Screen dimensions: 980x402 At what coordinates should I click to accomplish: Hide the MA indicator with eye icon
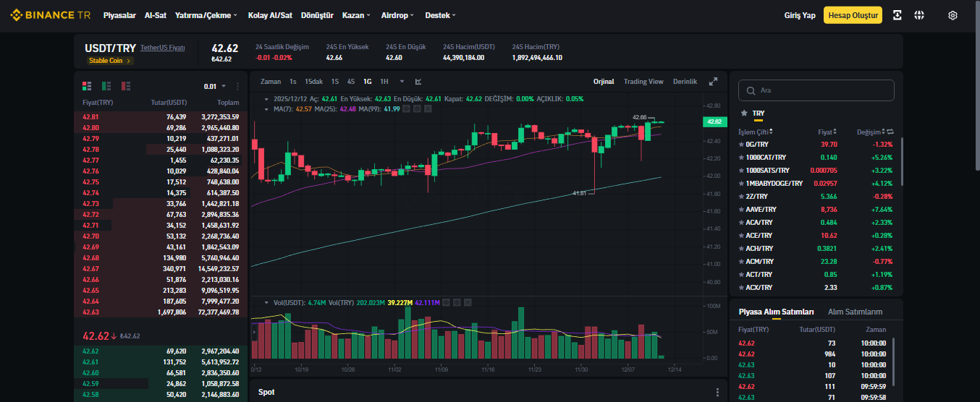pos(407,109)
